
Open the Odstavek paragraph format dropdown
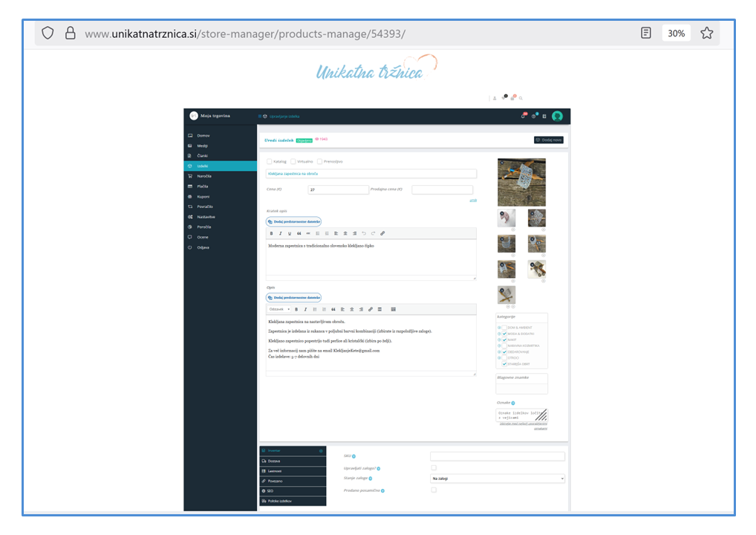point(279,309)
